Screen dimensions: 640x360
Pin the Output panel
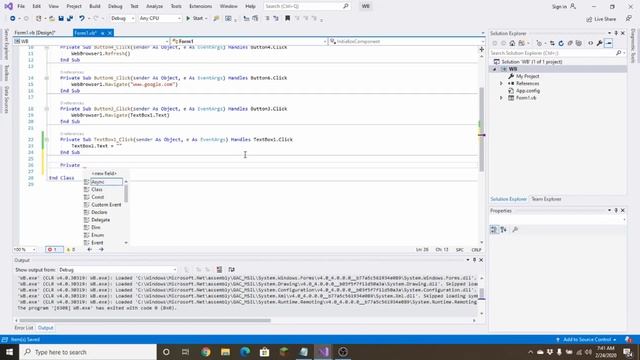coord(474,260)
